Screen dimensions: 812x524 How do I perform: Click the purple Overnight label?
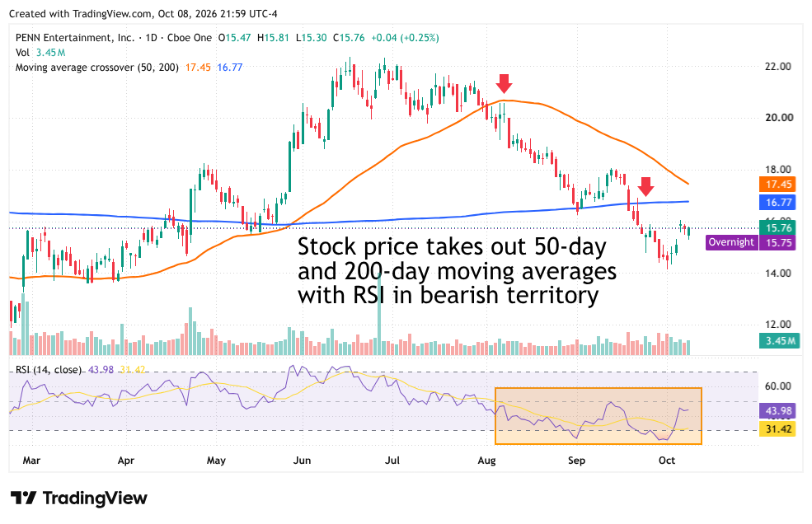click(x=731, y=242)
